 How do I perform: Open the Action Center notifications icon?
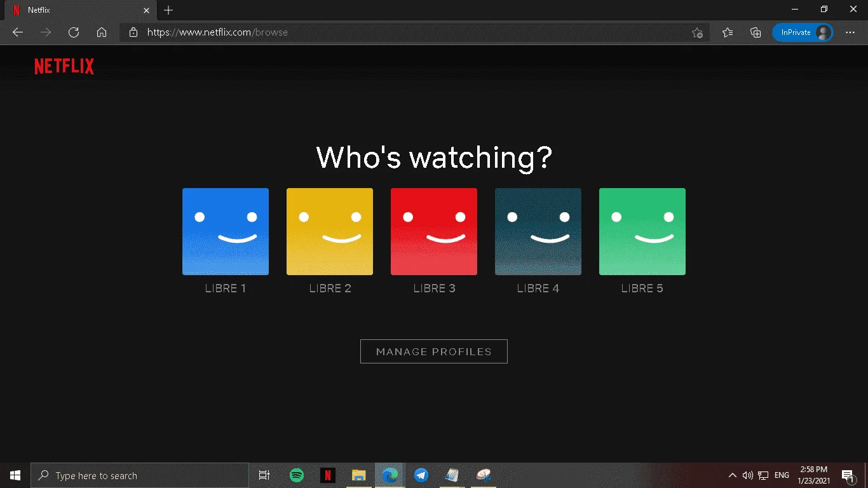848,475
